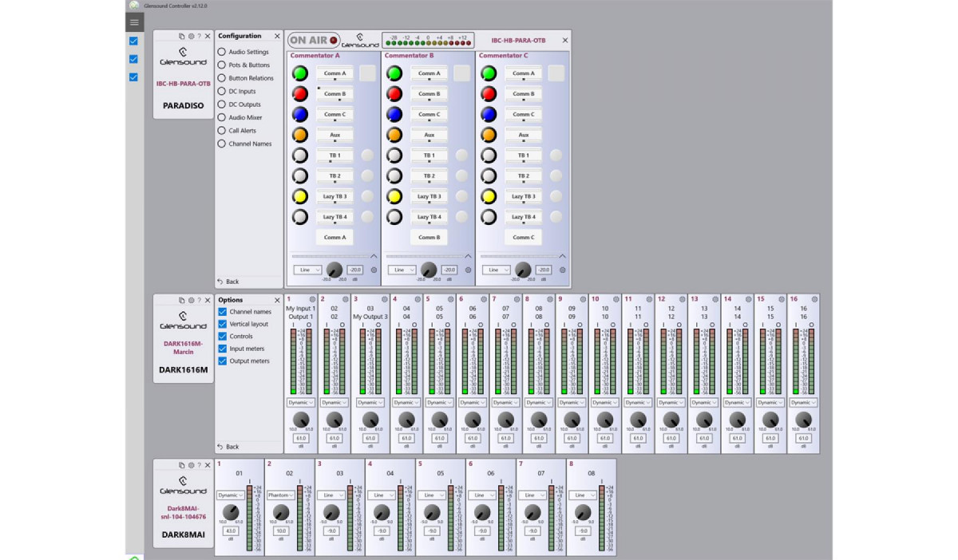This screenshot has height=560, width=958.
Task: Open Commentator A's Line input type dropdown
Action: coord(307,270)
